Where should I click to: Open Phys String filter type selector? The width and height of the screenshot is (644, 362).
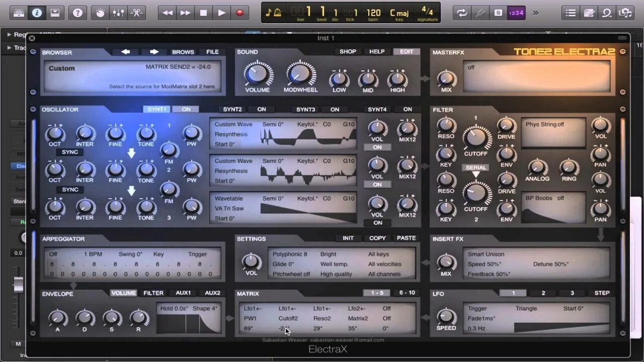tap(545, 124)
